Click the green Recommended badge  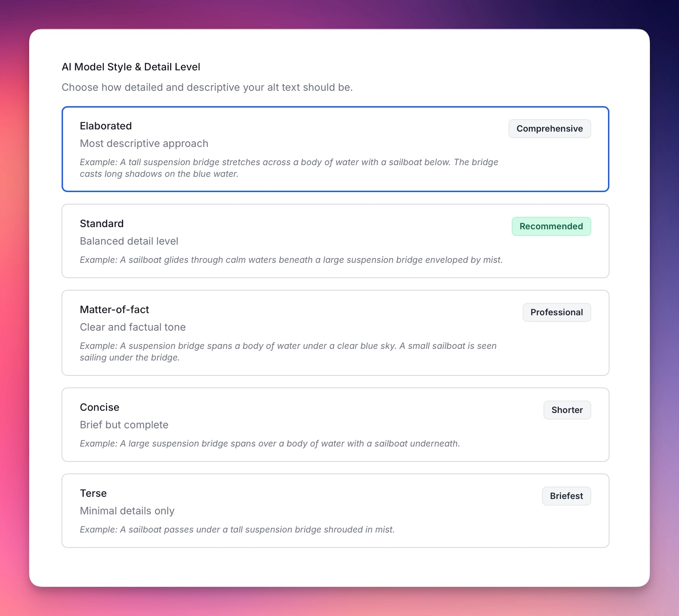[551, 226]
